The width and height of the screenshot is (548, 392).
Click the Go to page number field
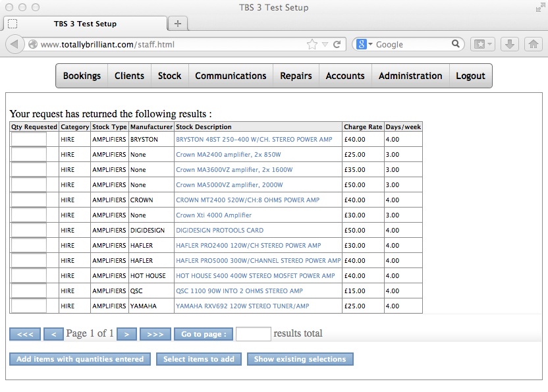253,334
